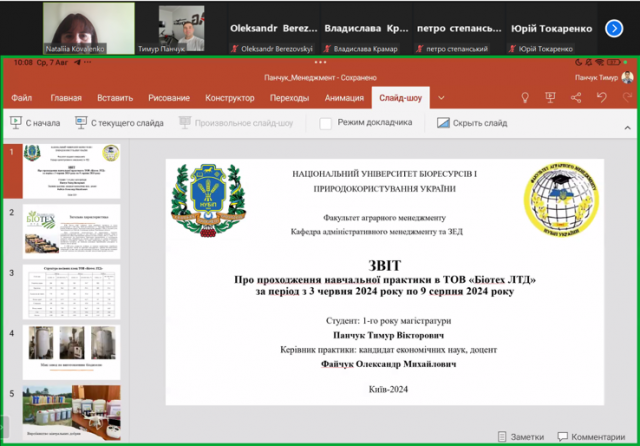Select Тимур Панчук video tile
Screen dimensions: 640x446
point(182,29)
